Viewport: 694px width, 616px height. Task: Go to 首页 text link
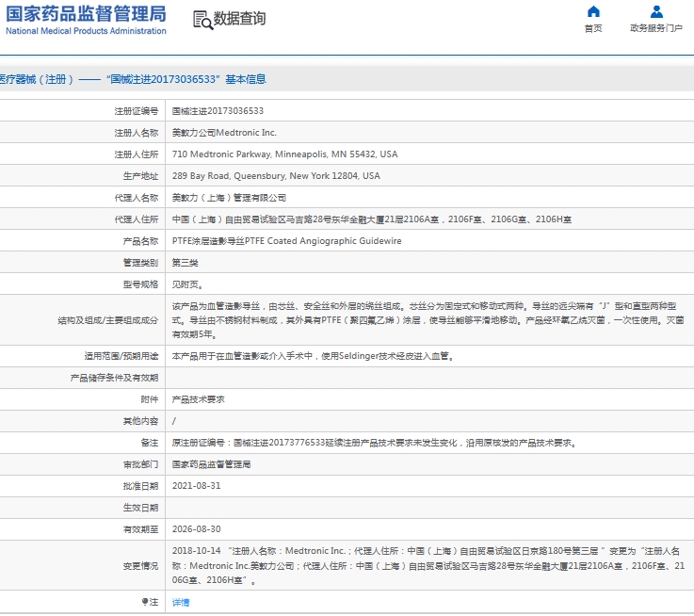[593, 28]
